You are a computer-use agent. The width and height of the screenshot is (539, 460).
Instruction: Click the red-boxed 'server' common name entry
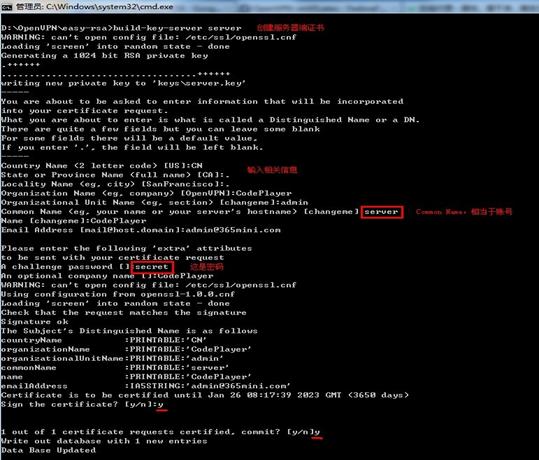(382, 212)
